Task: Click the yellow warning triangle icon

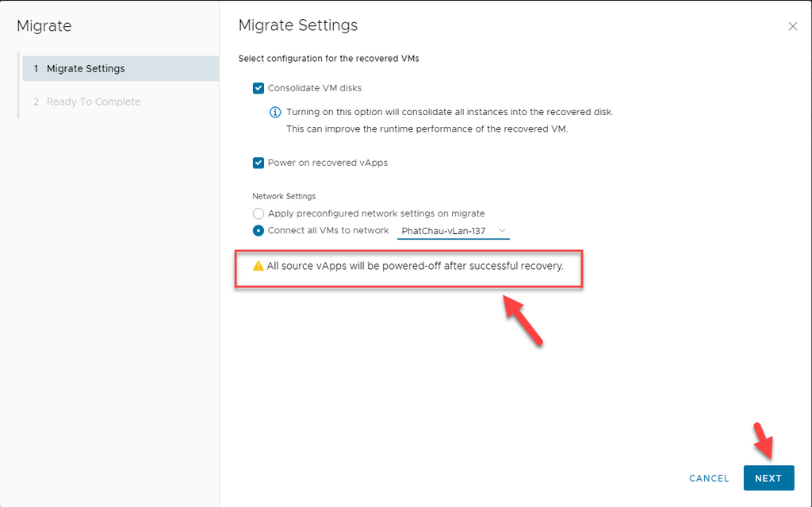Action: pyautogui.click(x=258, y=267)
